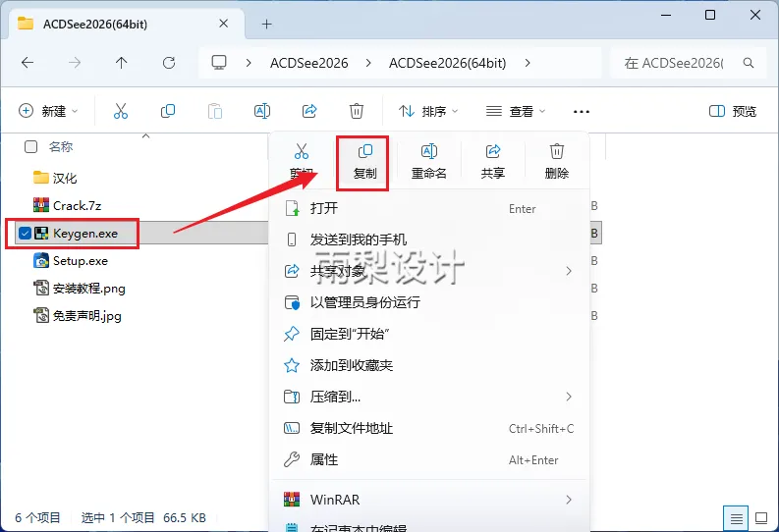Click the toolbar Copy icon

[168, 111]
